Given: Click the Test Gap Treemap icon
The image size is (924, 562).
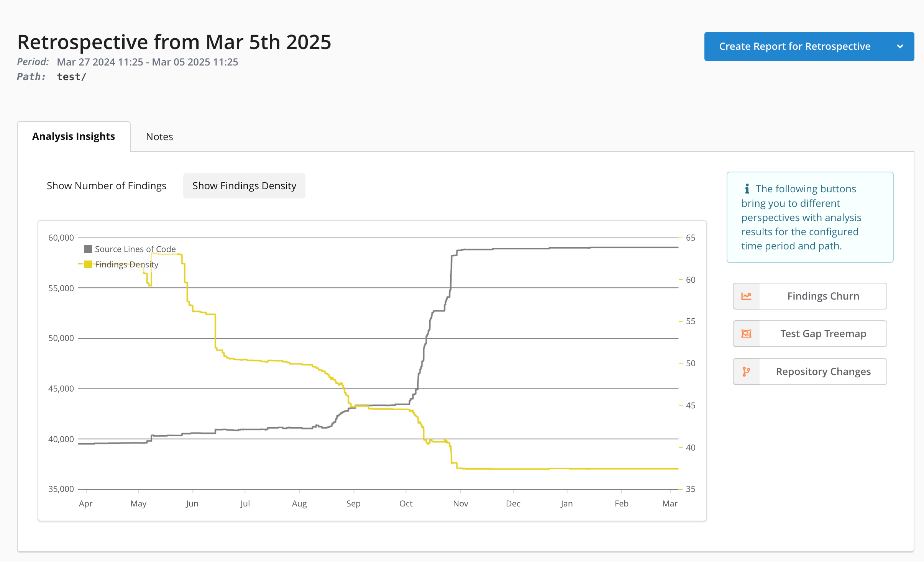Looking at the screenshot, I should coord(746,334).
